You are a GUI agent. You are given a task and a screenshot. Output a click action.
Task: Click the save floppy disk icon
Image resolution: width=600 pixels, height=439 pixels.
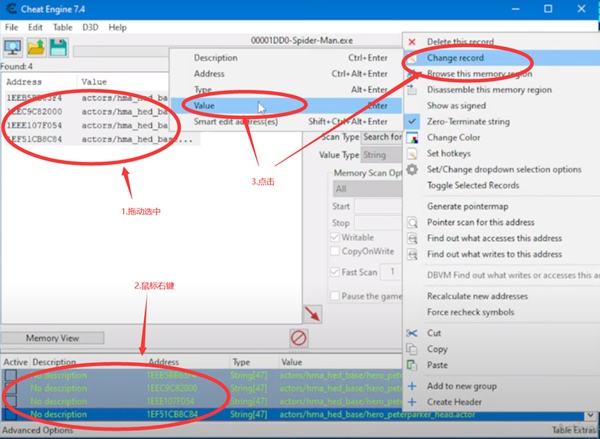coord(58,48)
